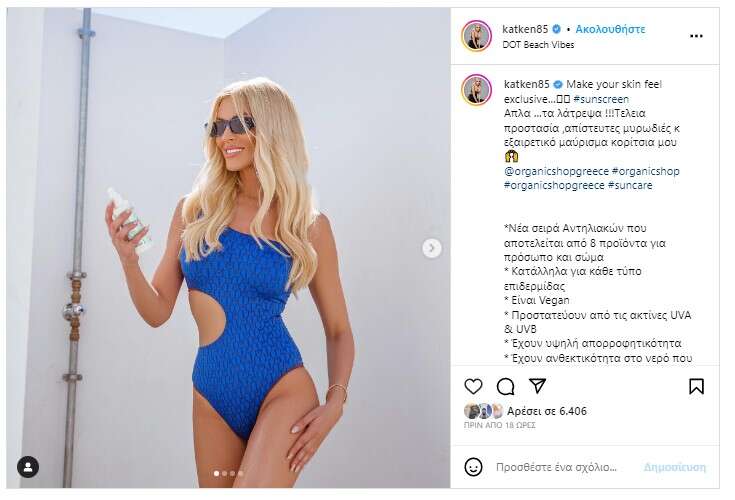Like the post with the heart icon
This screenshot has width=735, height=500.
[x=473, y=387]
